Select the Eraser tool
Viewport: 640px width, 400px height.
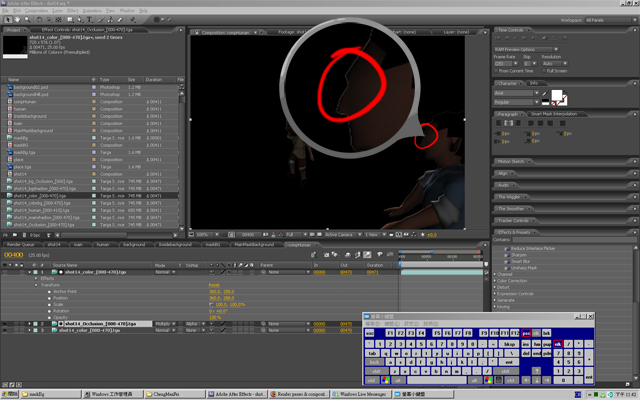point(120,20)
